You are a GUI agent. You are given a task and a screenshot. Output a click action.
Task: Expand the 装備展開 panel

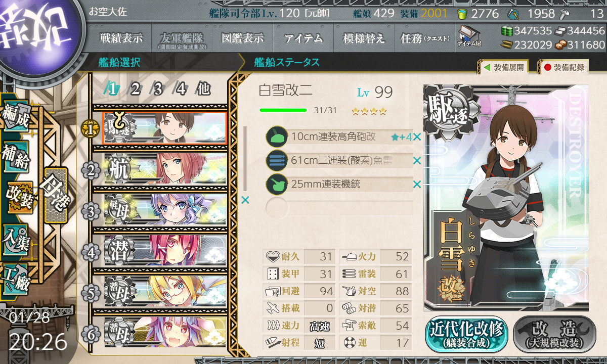coord(503,67)
